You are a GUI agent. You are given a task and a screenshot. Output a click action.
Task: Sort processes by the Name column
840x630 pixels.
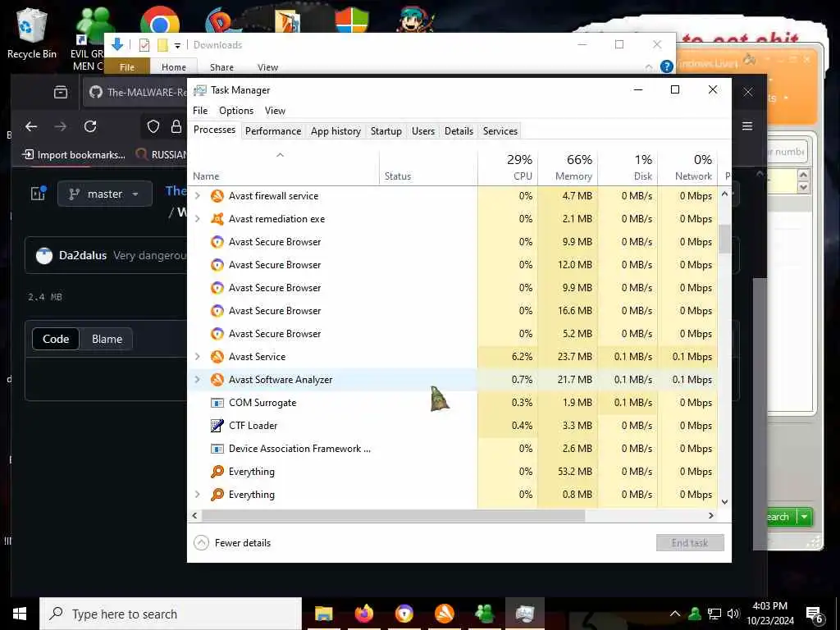[x=285, y=167]
